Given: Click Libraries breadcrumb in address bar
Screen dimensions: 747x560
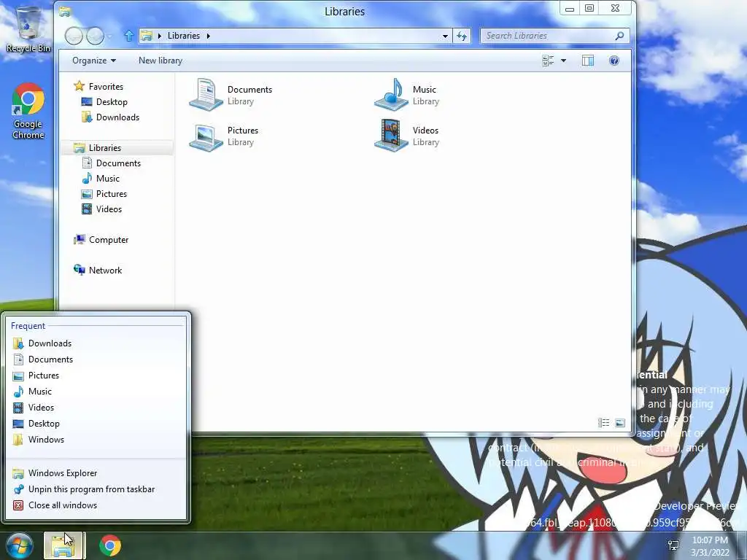Looking at the screenshot, I should [184, 36].
